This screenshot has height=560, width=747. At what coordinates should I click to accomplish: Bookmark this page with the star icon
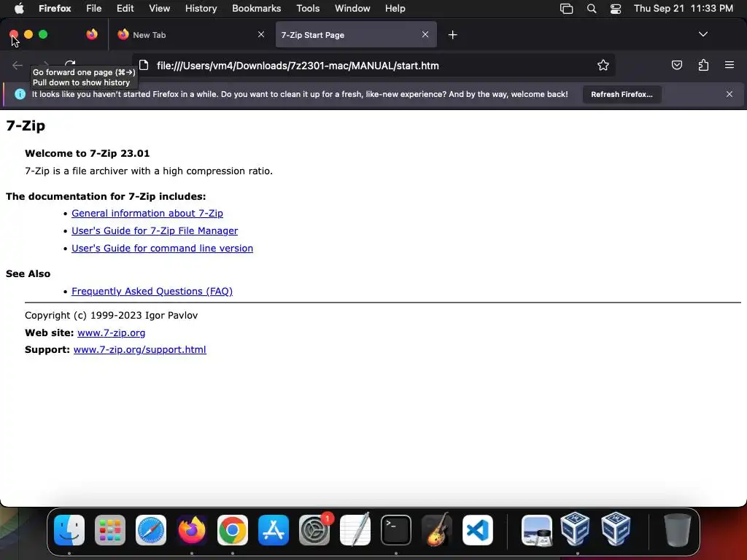[x=603, y=65]
